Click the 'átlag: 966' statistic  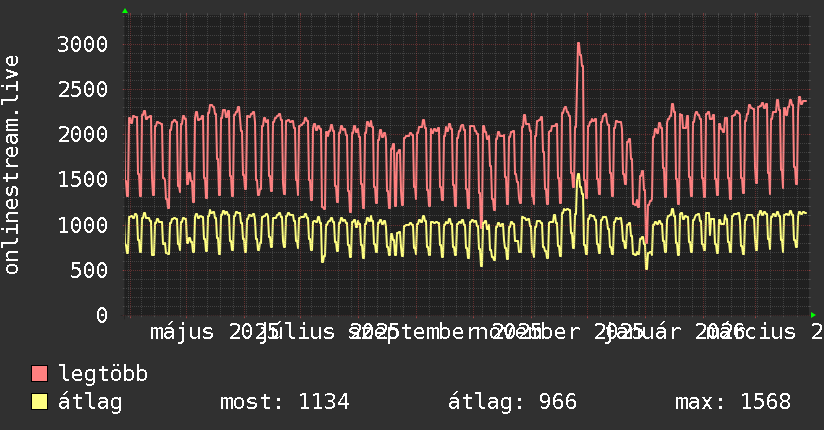point(512,402)
